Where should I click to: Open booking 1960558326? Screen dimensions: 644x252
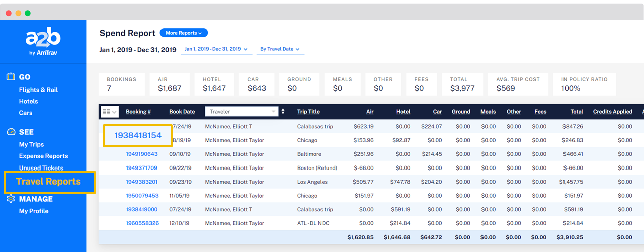click(x=142, y=223)
